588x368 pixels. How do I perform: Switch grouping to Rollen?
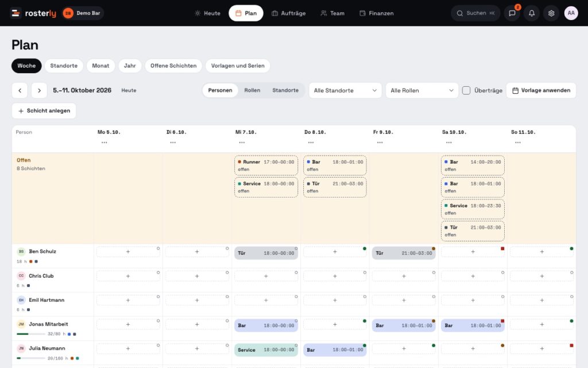tap(253, 90)
